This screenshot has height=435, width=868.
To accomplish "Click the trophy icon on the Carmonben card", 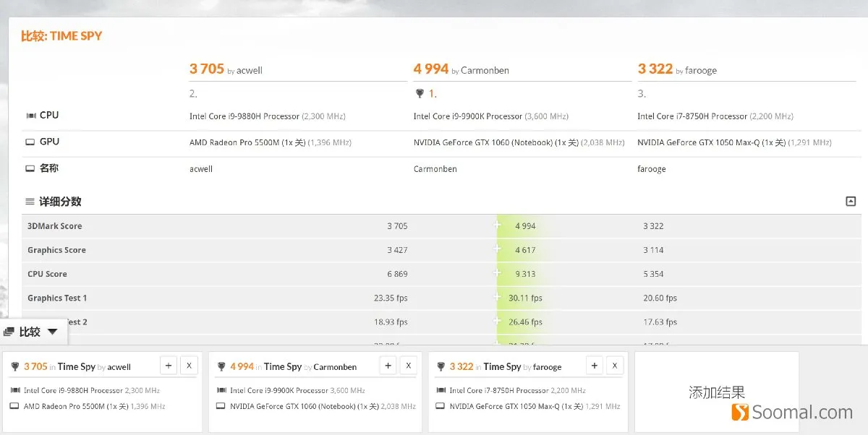I will pyautogui.click(x=221, y=367).
